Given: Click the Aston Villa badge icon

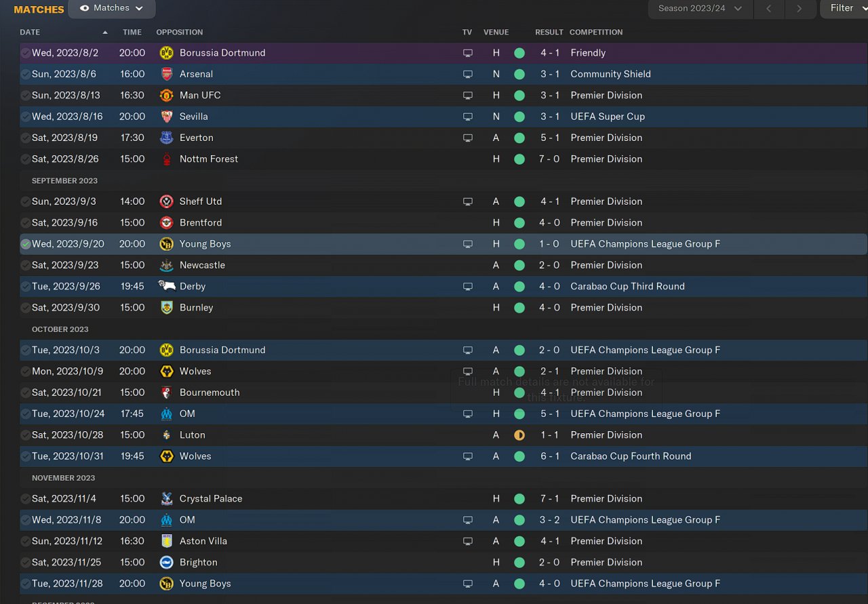Looking at the screenshot, I should tap(166, 541).
